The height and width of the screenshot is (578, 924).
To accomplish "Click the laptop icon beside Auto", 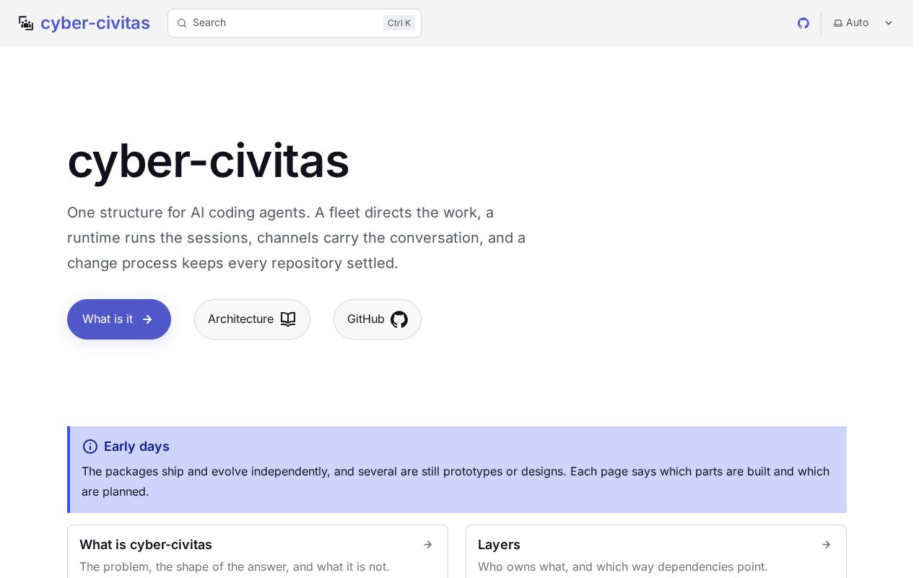I will (x=838, y=23).
